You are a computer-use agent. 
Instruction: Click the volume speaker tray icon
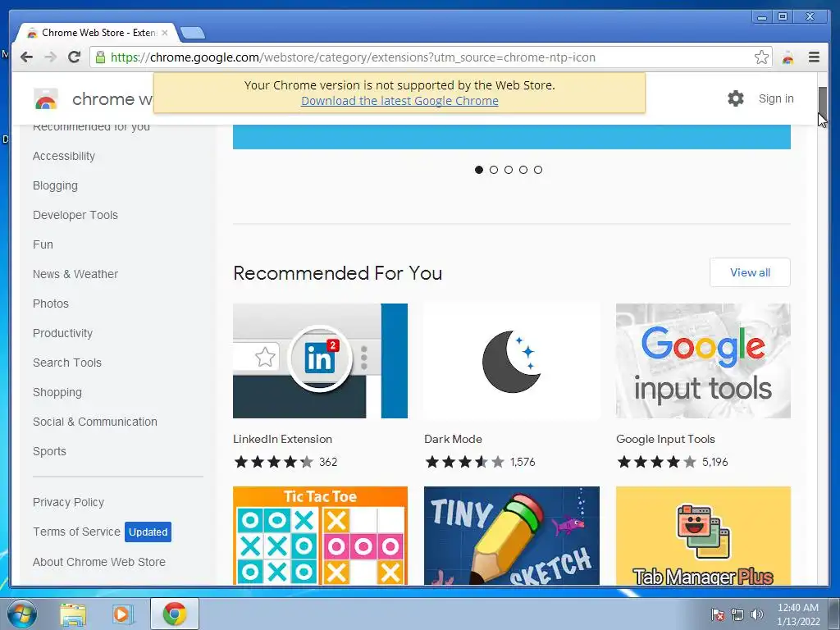(757, 614)
